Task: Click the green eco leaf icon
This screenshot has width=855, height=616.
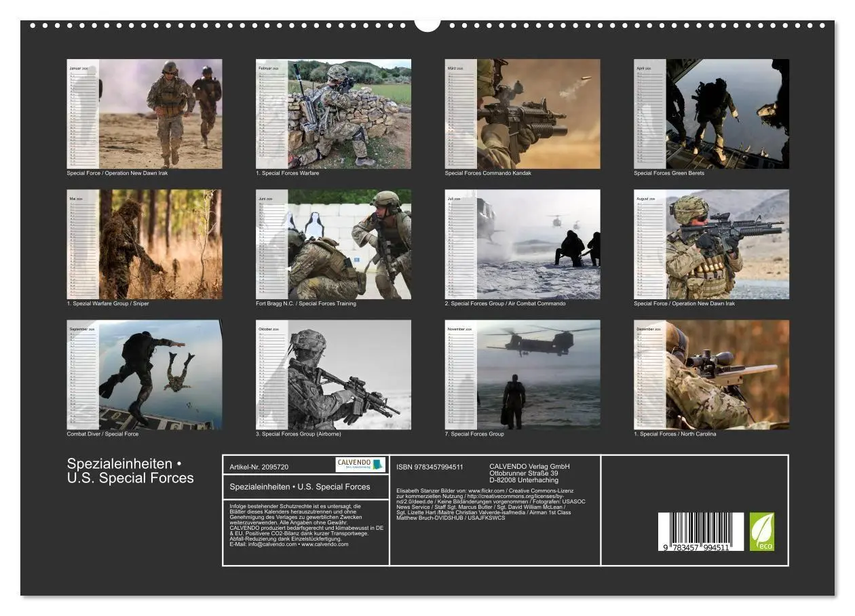Action: point(761,531)
